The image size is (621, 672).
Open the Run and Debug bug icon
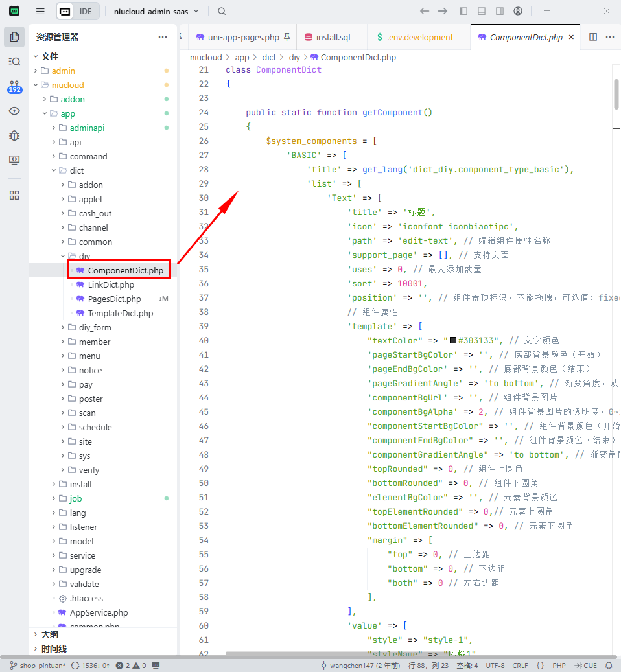pos(14,135)
